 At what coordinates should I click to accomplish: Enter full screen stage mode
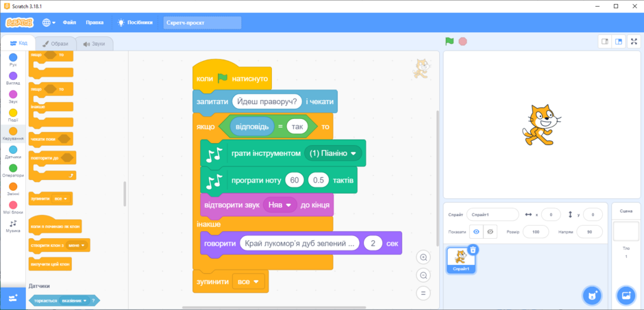pyautogui.click(x=634, y=42)
